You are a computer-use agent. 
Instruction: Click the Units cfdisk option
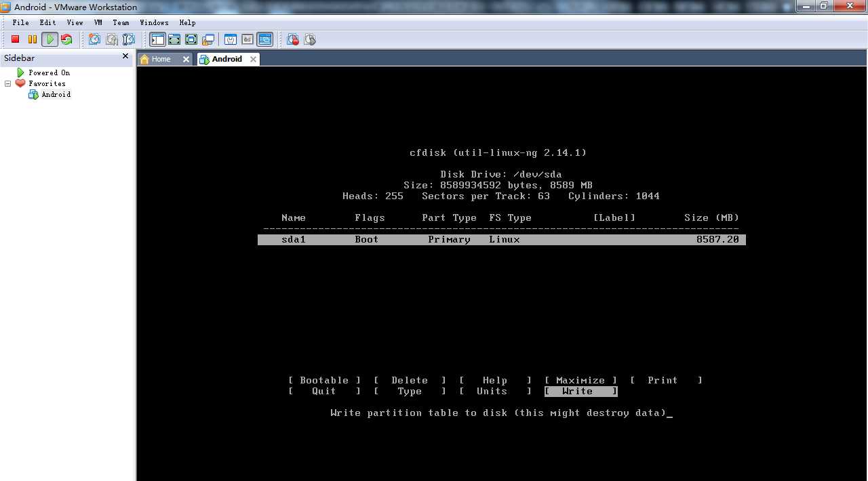[x=495, y=392]
